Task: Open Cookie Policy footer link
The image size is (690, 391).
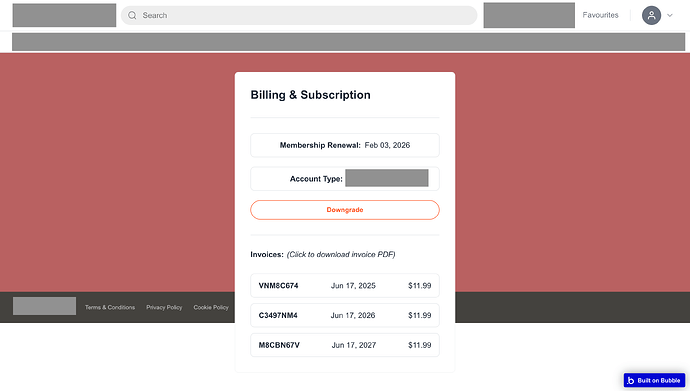Action: (x=211, y=307)
